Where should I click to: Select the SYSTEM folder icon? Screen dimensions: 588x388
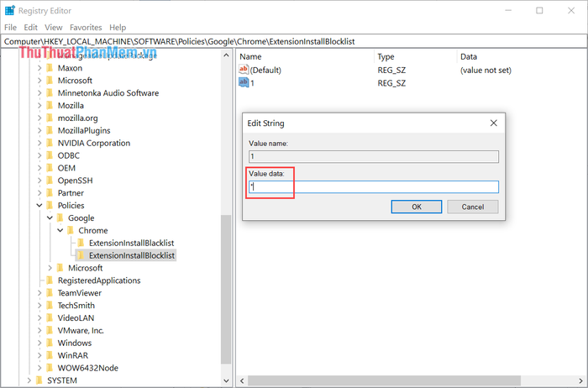tap(39, 380)
